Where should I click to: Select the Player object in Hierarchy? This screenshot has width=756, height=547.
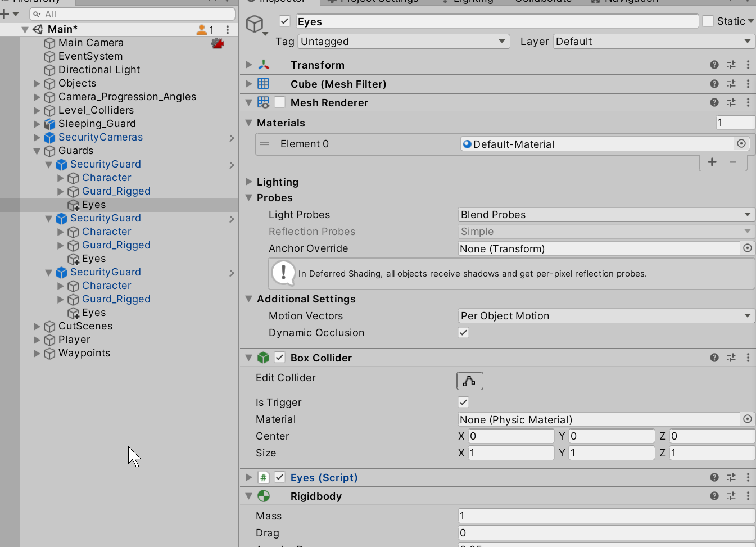click(74, 340)
